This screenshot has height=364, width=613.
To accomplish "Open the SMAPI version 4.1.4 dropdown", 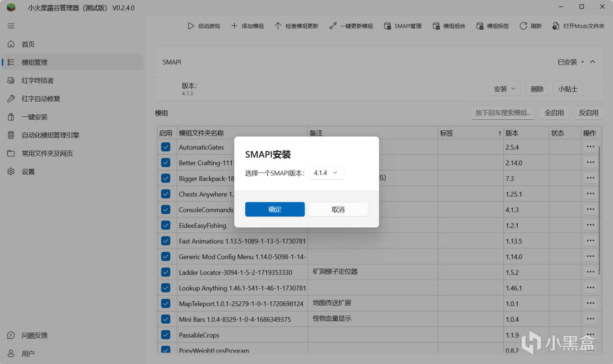I will [x=326, y=173].
